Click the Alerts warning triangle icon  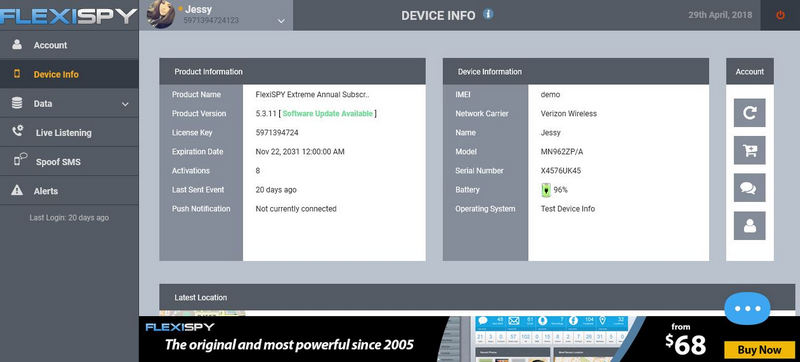[x=17, y=190]
